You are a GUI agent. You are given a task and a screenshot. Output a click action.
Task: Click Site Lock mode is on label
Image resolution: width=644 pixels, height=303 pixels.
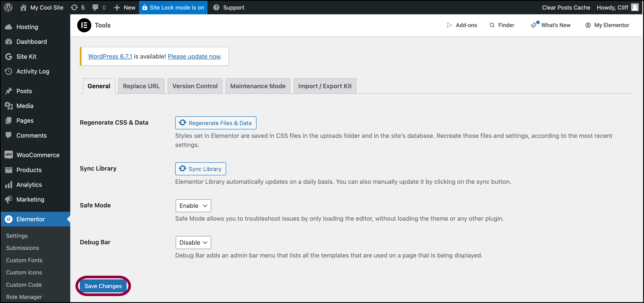pos(177,8)
